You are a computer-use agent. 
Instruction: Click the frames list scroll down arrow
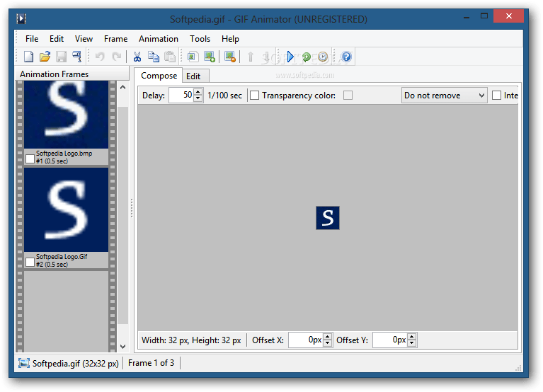(x=123, y=346)
